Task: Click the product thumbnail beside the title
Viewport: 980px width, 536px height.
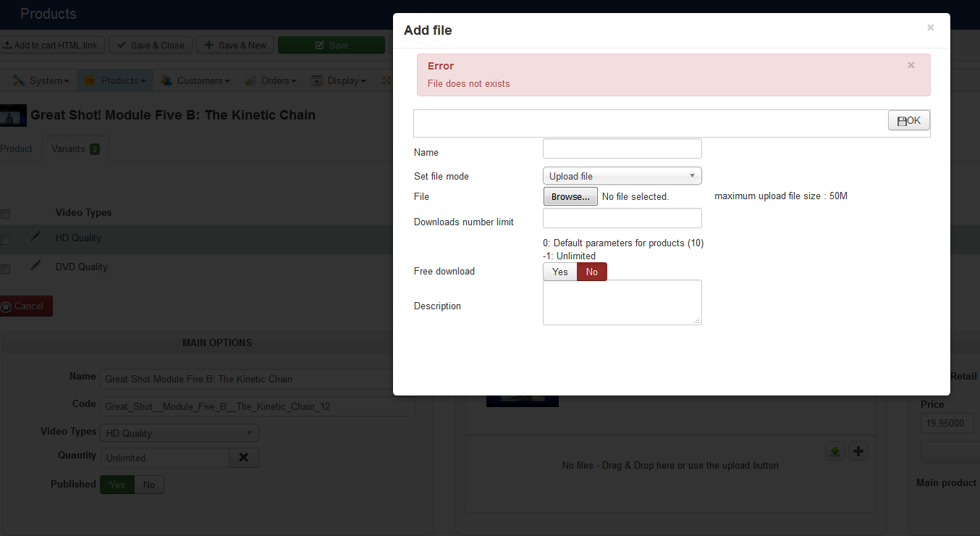Action: (x=13, y=115)
